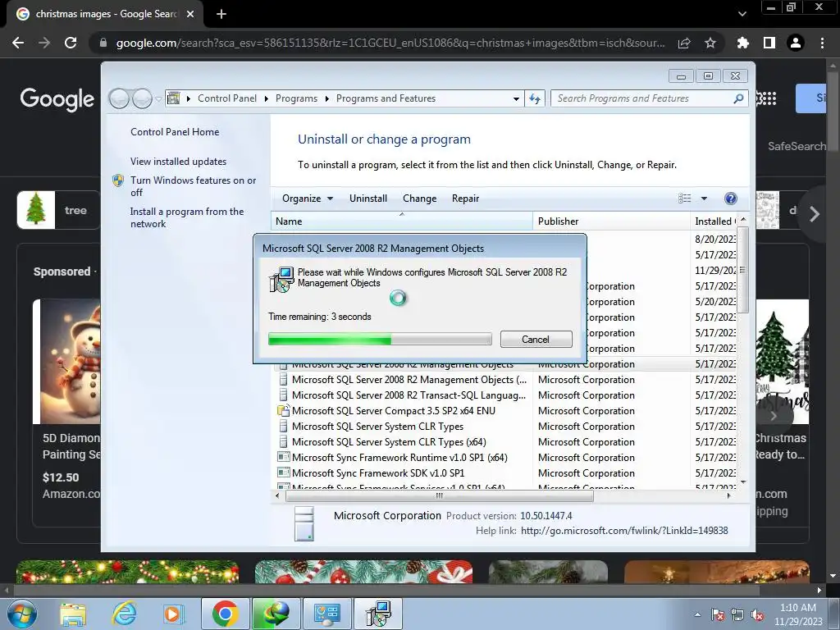The width and height of the screenshot is (840, 630).
Task: Open Windows Media Player taskbar icon
Action: pyautogui.click(x=172, y=614)
